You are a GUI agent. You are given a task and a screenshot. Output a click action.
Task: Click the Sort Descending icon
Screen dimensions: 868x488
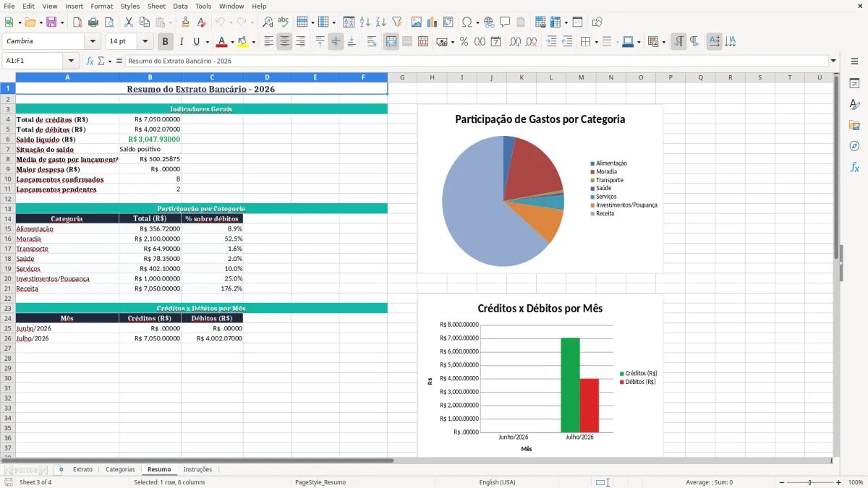click(381, 22)
